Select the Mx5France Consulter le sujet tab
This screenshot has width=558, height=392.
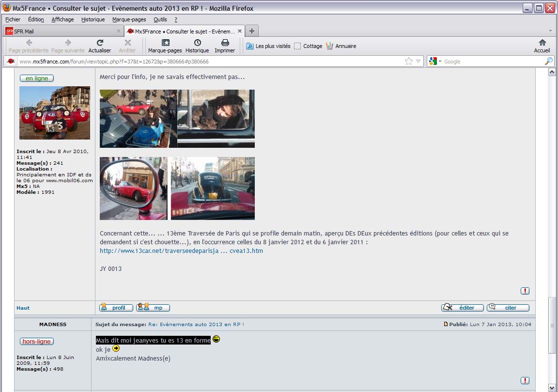tap(185, 31)
